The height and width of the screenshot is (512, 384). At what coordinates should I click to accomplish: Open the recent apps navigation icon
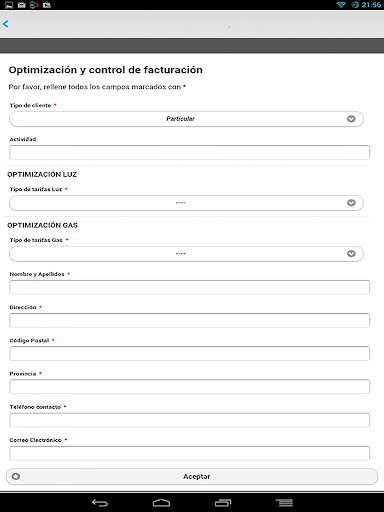click(x=223, y=502)
